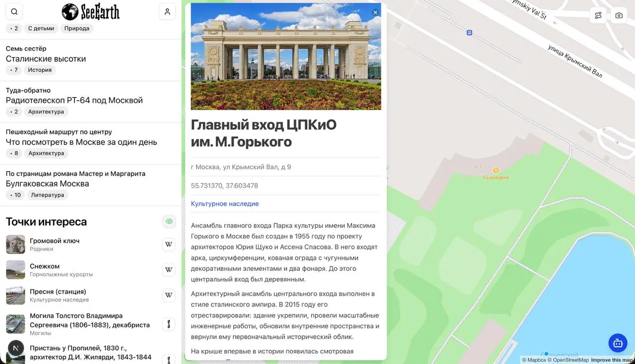Click the Improve this map link

coord(612,360)
